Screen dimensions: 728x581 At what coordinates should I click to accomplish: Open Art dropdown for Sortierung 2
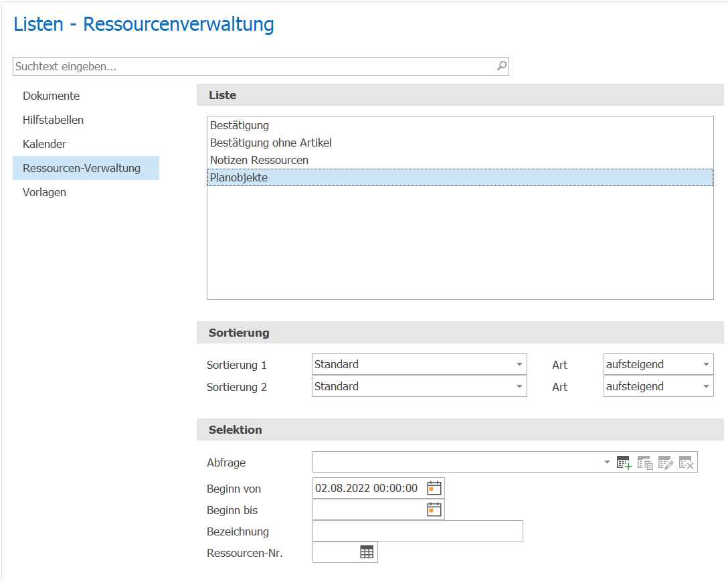point(706,386)
